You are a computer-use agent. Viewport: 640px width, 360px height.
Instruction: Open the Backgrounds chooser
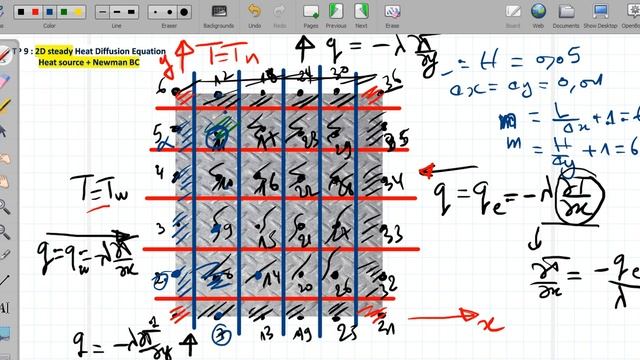tap(219, 16)
